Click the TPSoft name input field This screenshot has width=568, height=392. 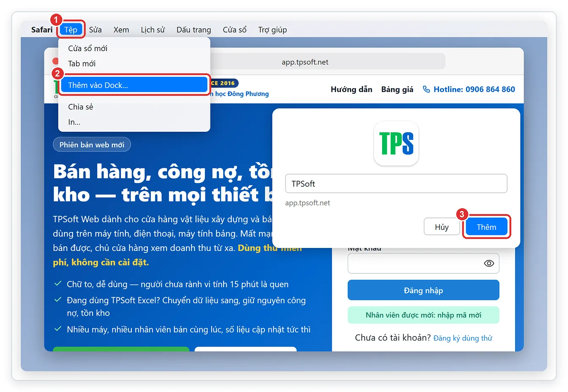point(396,184)
